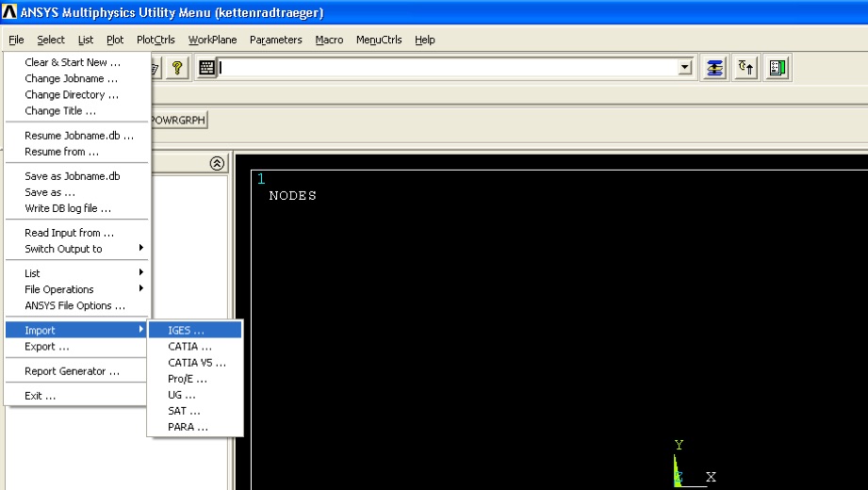868x490 pixels.
Task: Open the File menu
Action: coord(16,40)
